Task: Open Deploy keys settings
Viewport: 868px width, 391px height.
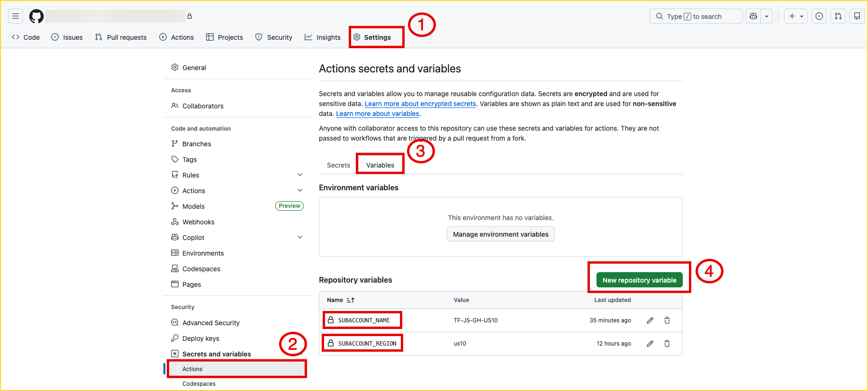Action: (x=237, y=338)
